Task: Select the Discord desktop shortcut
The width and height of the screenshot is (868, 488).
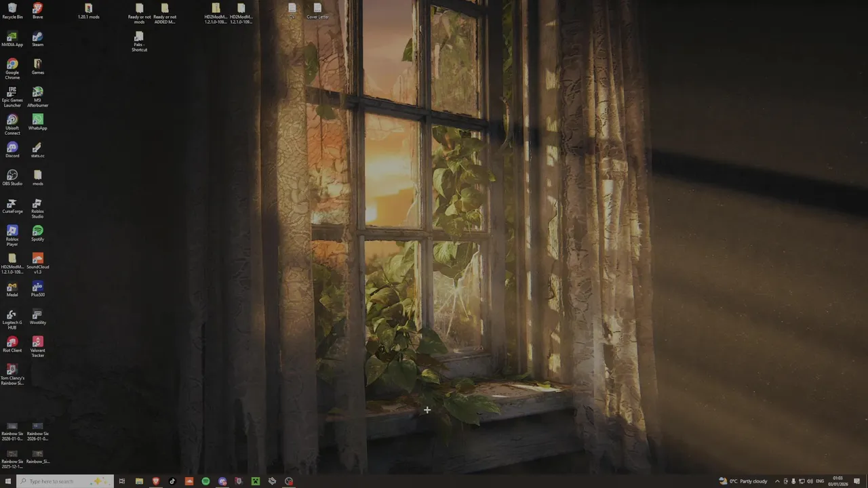Action: coord(12,150)
